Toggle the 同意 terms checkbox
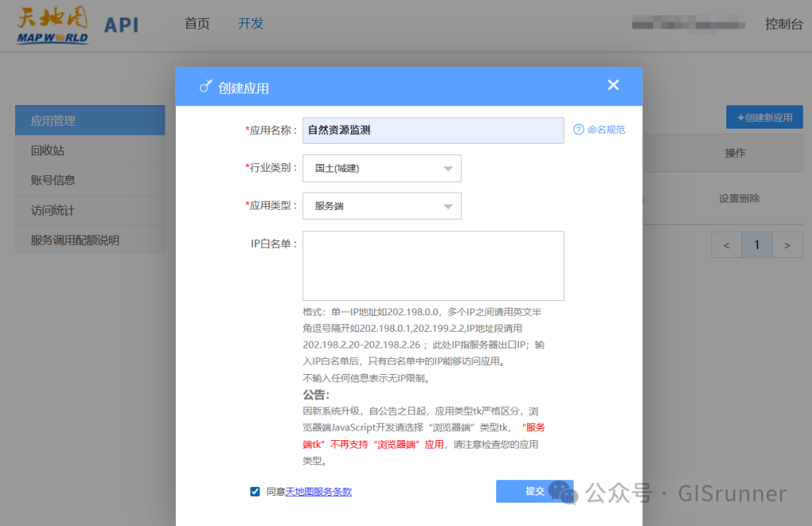 coord(255,491)
